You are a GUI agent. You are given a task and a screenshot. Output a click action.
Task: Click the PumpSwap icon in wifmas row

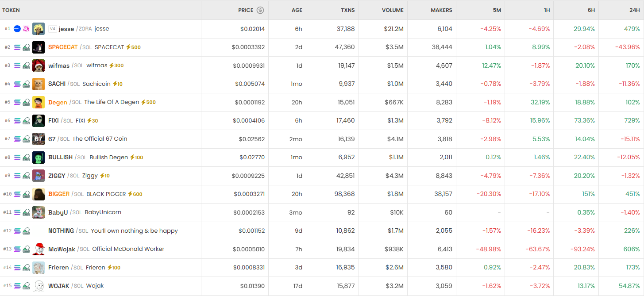(26, 65)
